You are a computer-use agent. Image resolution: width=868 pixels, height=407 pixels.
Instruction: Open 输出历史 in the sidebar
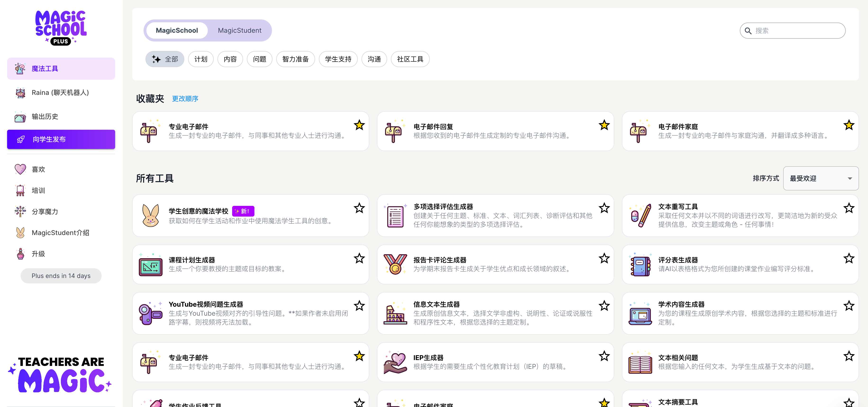[61, 116]
